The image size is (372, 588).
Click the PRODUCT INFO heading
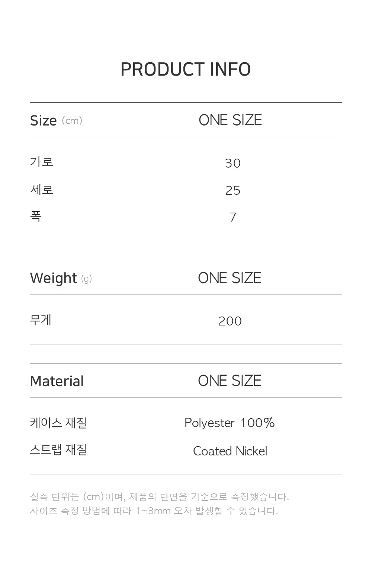(x=186, y=69)
